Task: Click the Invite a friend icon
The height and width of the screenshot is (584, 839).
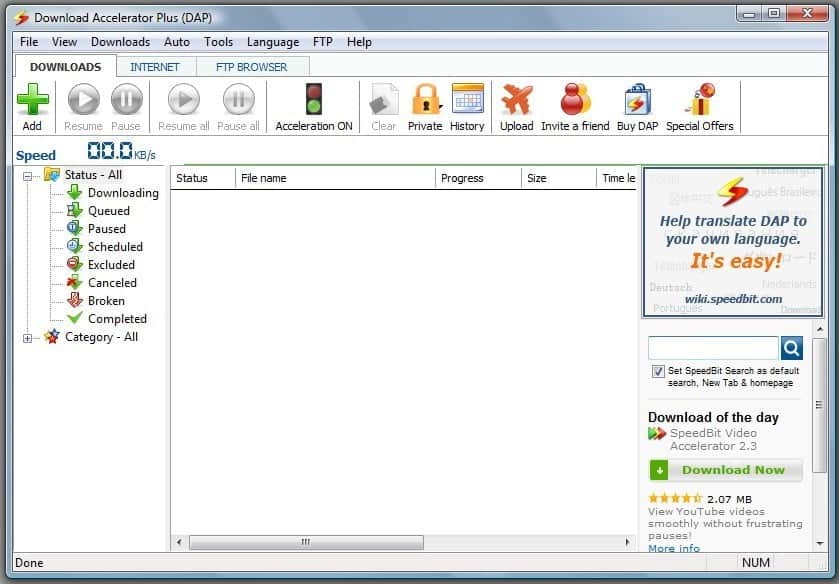Action: click(x=575, y=100)
